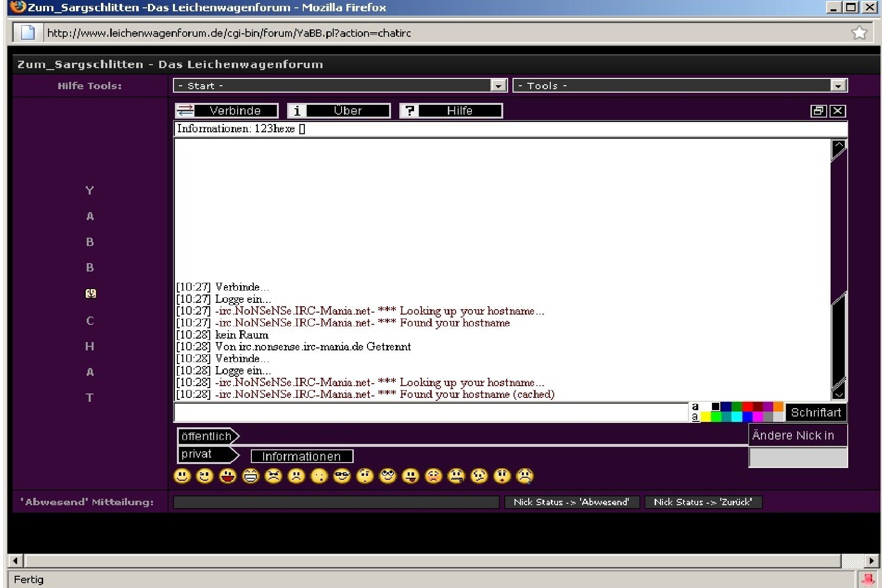Insert the undecided smirk emoticon
Screen dimensions: 882x588
pyautogui.click(x=479, y=476)
